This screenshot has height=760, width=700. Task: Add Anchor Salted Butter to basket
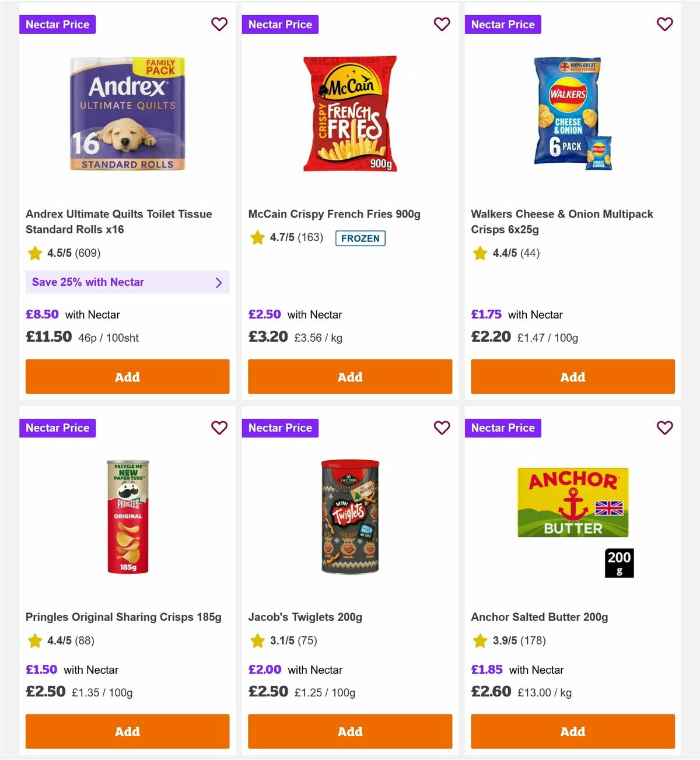572,731
